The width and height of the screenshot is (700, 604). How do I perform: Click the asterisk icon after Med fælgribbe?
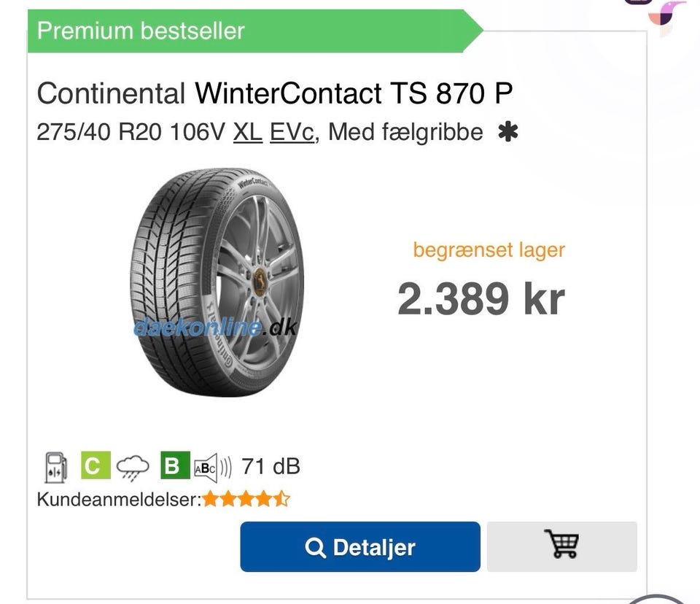point(507,132)
